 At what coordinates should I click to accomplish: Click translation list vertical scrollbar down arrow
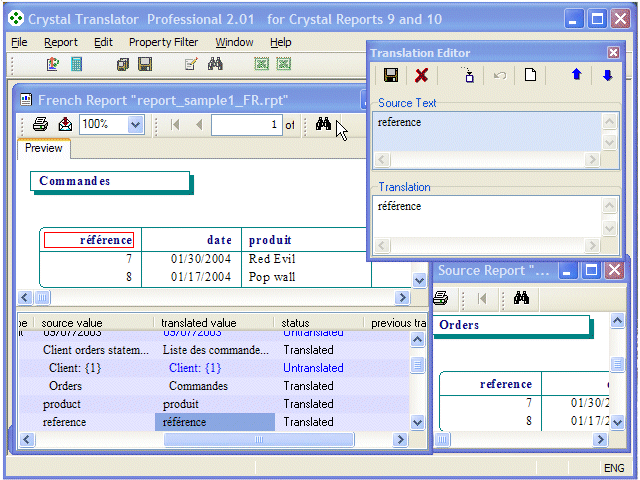(x=417, y=422)
